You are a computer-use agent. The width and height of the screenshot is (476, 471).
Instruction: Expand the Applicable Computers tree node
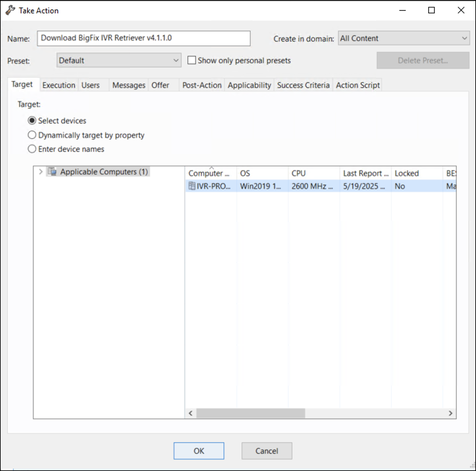tap(41, 171)
